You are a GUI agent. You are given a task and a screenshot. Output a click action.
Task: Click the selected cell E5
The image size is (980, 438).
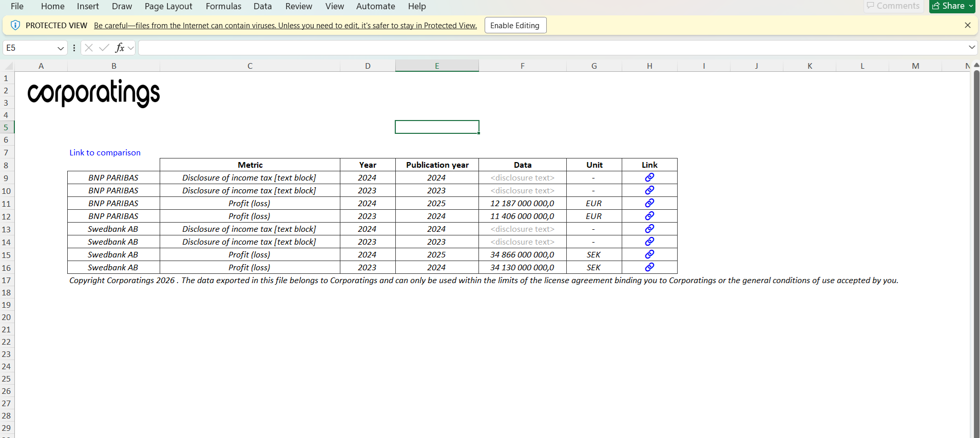point(437,127)
